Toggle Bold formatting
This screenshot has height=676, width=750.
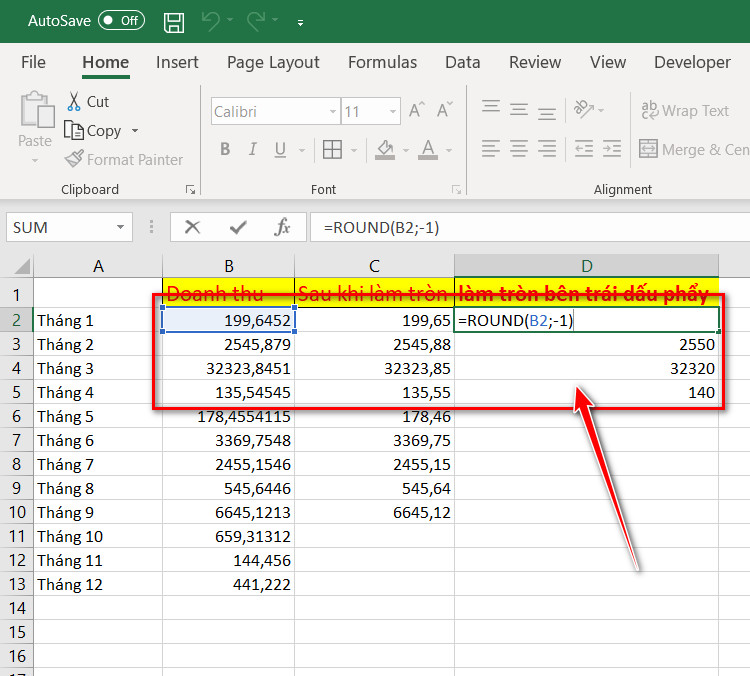[225, 150]
